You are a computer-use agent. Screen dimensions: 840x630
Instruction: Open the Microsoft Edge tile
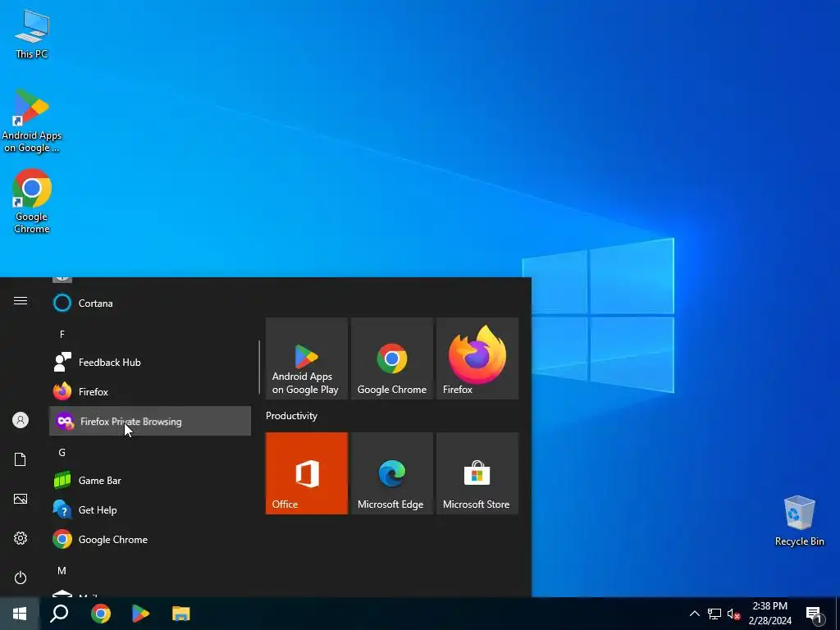coord(391,473)
